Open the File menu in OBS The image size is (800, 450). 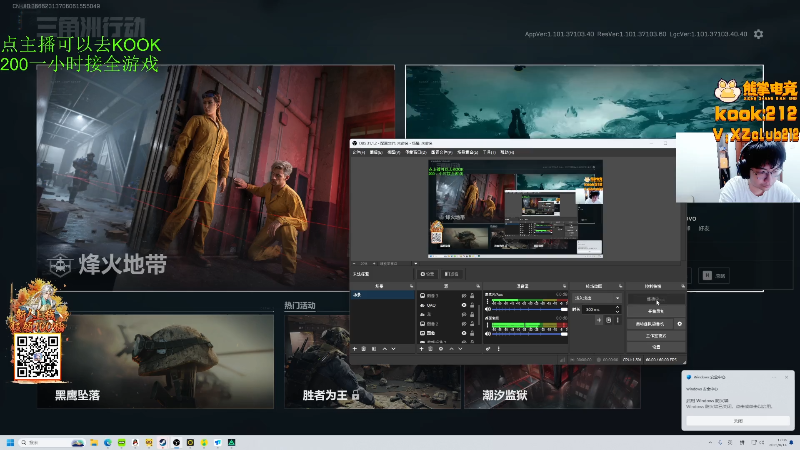point(359,152)
